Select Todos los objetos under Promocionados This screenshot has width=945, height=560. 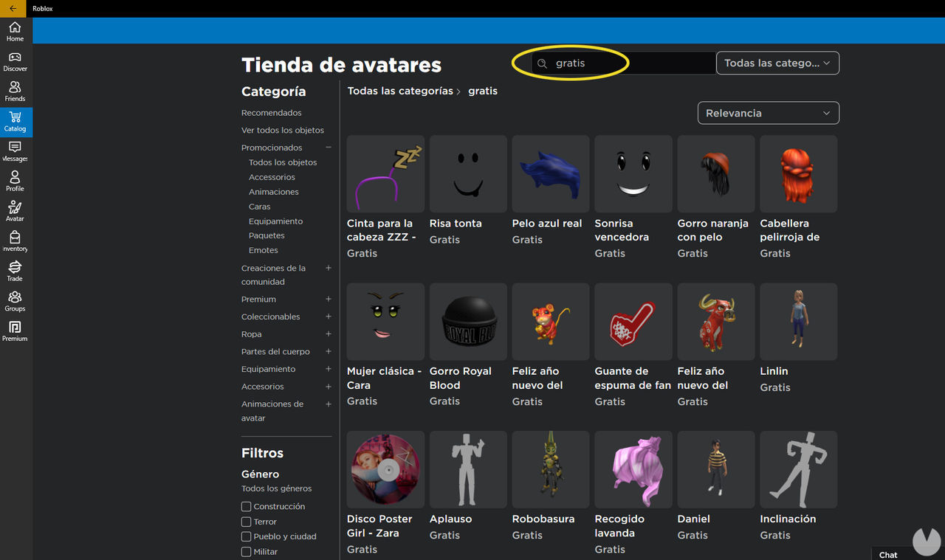click(283, 162)
